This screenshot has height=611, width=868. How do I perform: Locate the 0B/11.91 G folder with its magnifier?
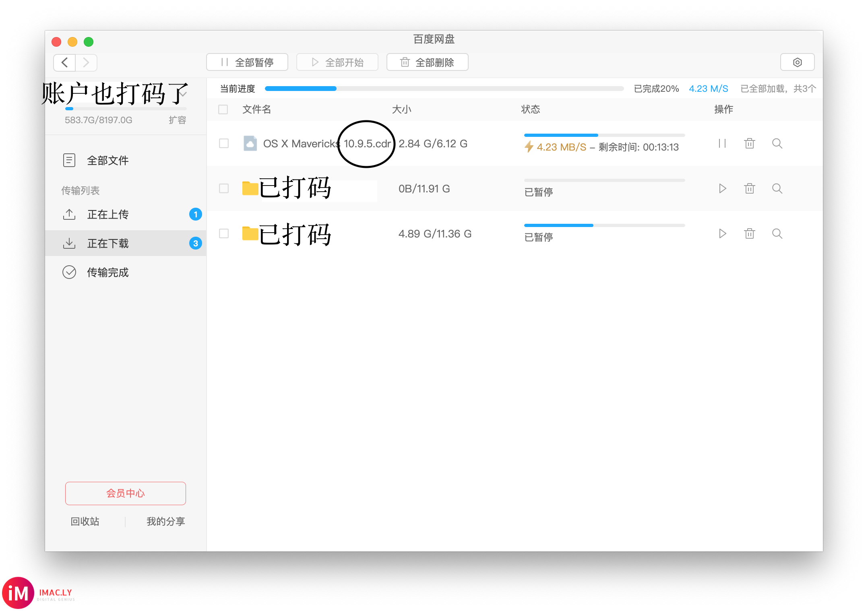(x=777, y=188)
